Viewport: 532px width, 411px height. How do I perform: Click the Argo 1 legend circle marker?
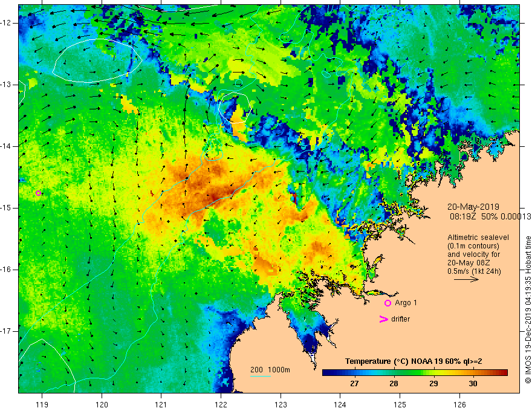click(388, 303)
